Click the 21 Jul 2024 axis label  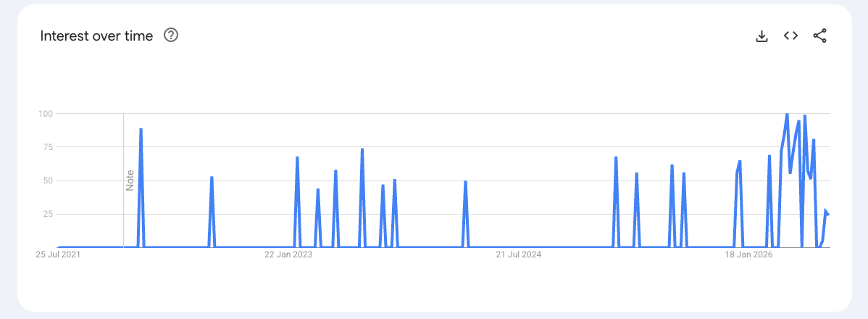click(519, 254)
